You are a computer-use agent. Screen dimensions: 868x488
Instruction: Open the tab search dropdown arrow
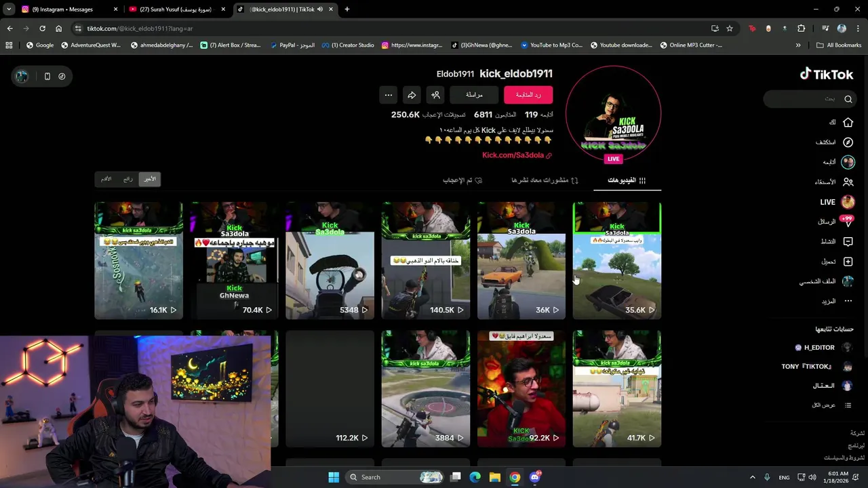pos(9,9)
